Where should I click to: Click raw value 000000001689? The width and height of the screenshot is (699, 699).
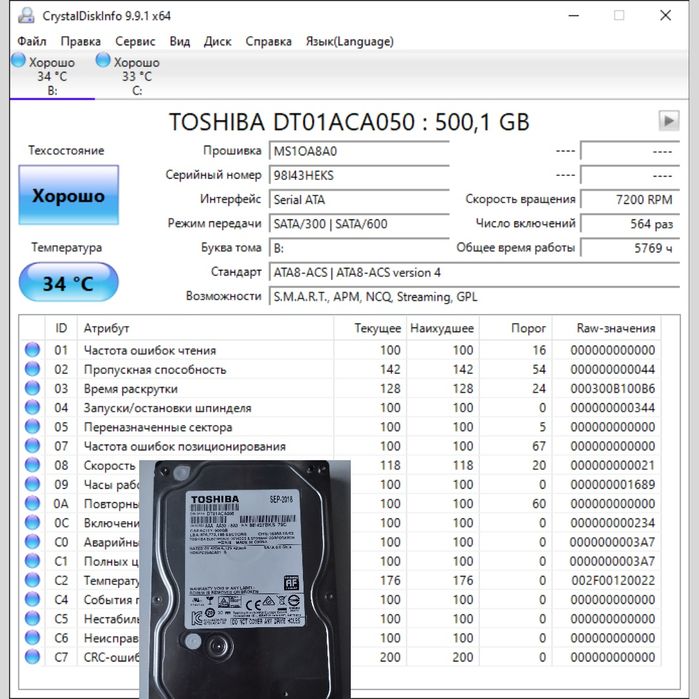pyautogui.click(x=613, y=485)
